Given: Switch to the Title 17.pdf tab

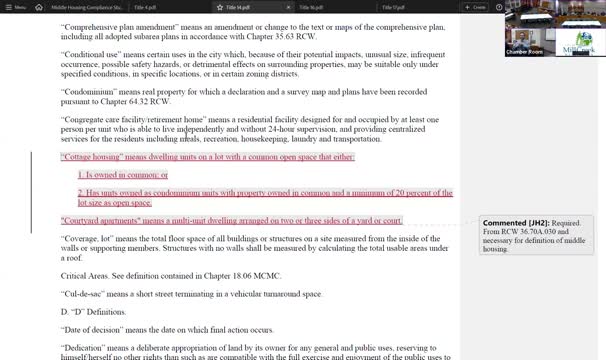Looking at the screenshot, I should pos(393,7).
